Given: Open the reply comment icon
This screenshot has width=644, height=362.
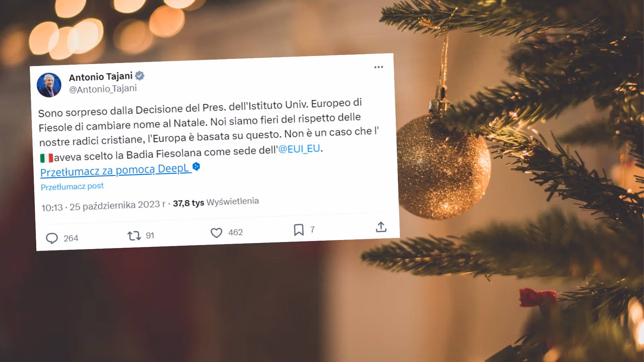Looking at the screenshot, I should (x=52, y=238).
